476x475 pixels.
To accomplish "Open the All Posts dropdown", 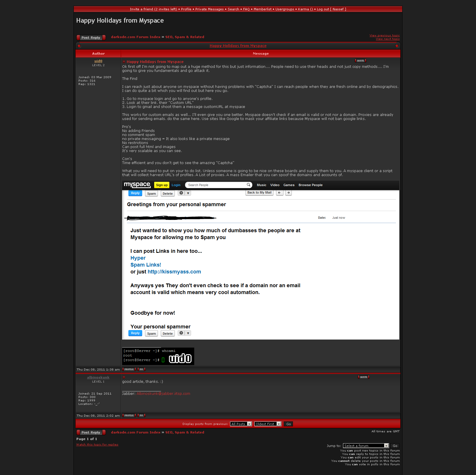I will (241, 424).
